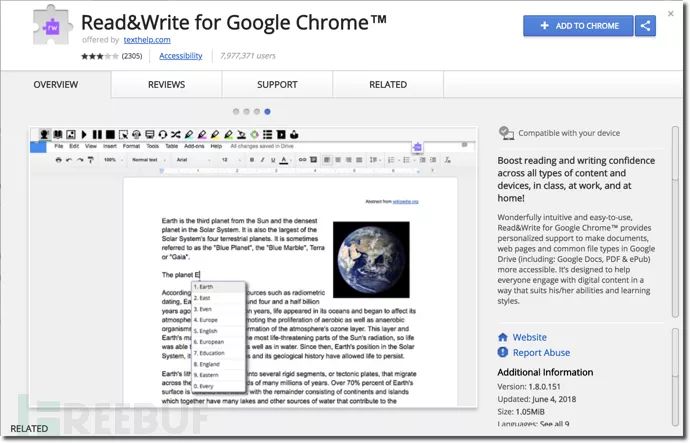Click the Report Abuse link

[541, 353]
